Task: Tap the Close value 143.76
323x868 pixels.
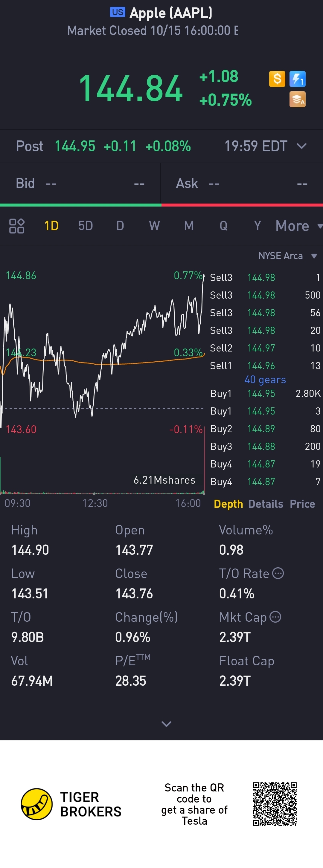Action: (x=134, y=593)
